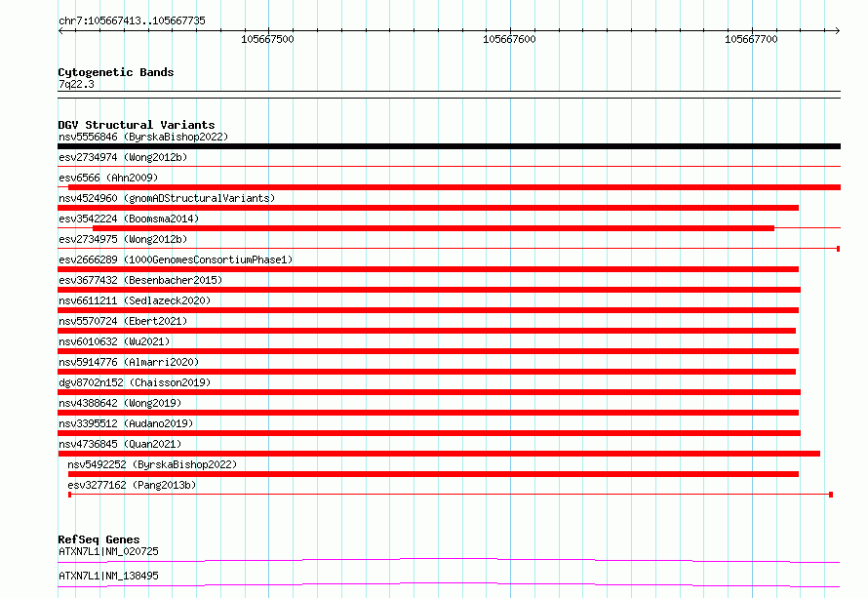The width and height of the screenshot is (868, 598).
Task: Click esv3677432 (Besenbacher2015) variant label
Action: click(x=140, y=280)
